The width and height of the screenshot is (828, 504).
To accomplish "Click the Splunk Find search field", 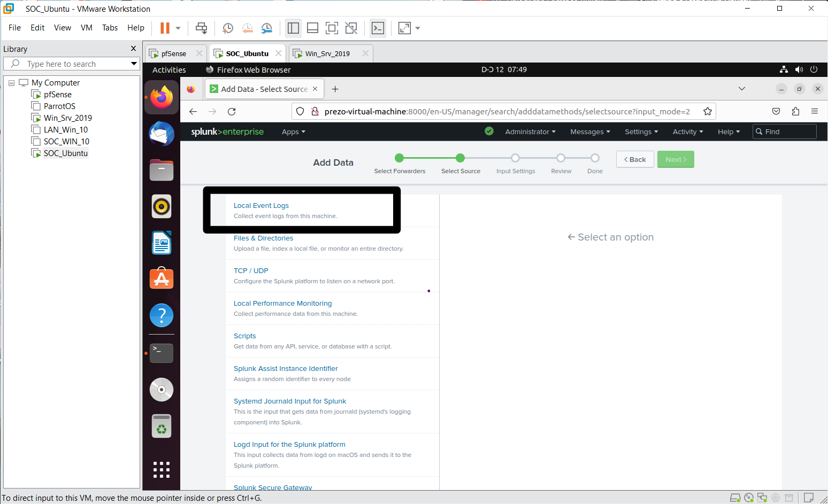I will [784, 131].
